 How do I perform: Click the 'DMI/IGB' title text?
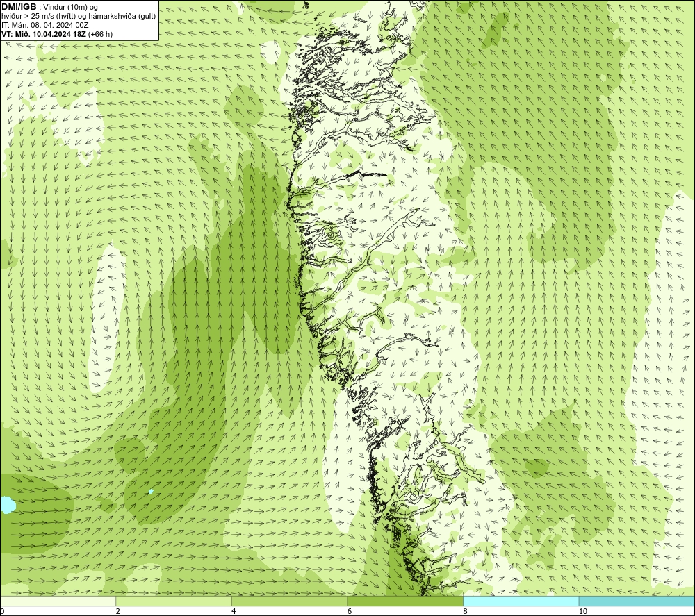coord(19,7)
